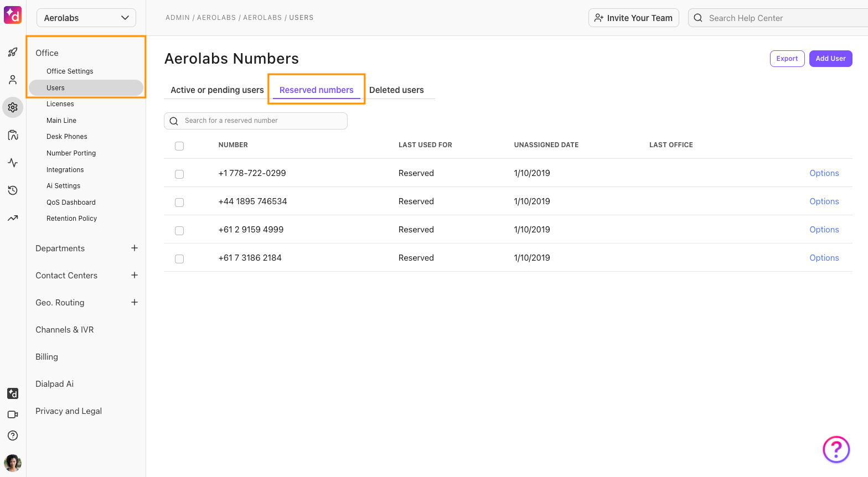The image size is (868, 477).
Task: Open Options for +1 778-722-0299
Action: pyautogui.click(x=824, y=173)
